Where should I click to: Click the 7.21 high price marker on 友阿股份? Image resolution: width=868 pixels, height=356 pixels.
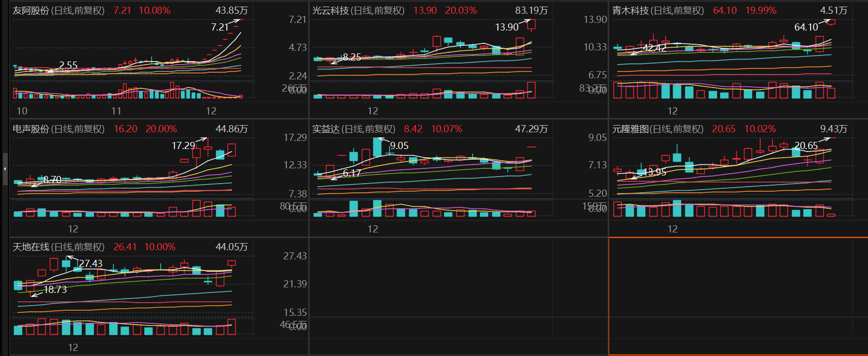coord(220,27)
